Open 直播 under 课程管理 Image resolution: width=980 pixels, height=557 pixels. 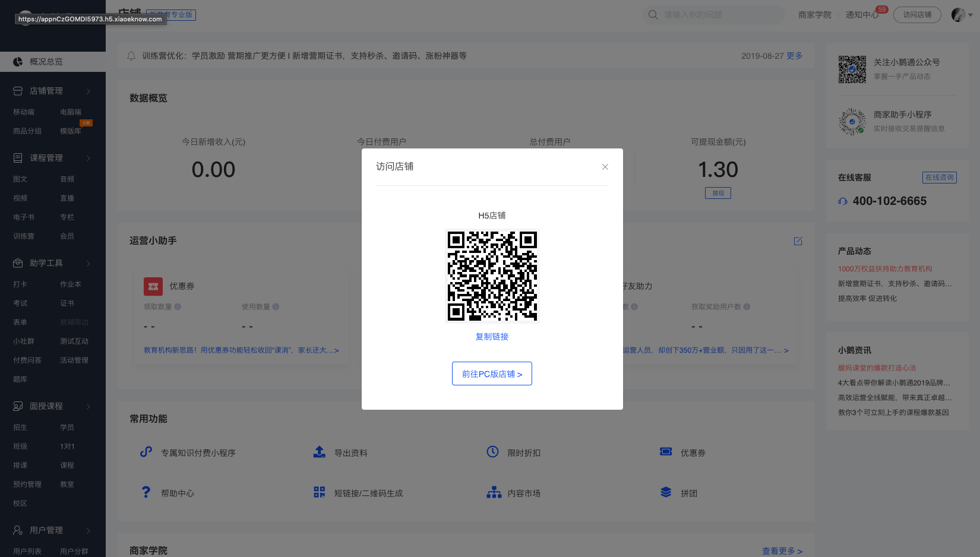(x=67, y=198)
